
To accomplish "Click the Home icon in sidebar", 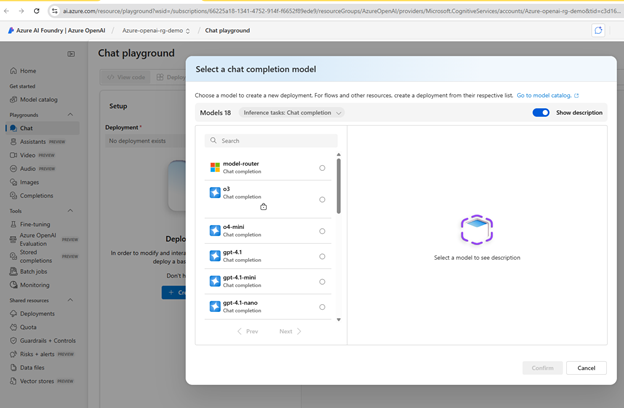I will pyautogui.click(x=14, y=71).
